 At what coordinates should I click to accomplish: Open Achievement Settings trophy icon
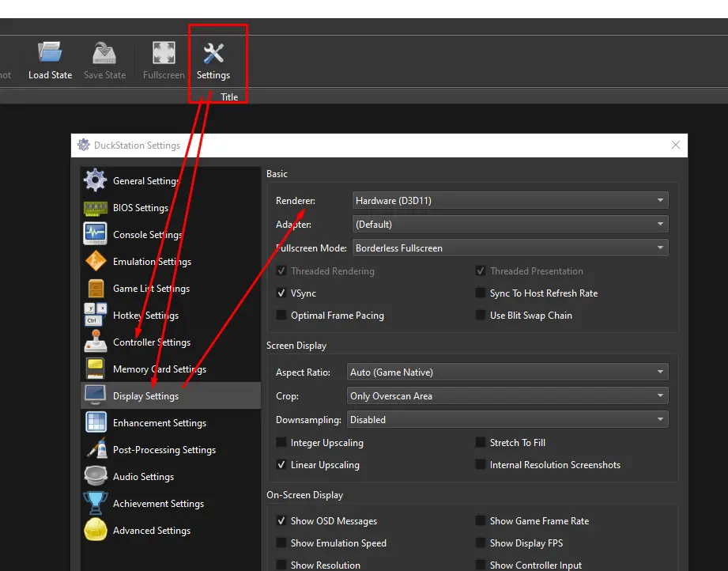point(96,504)
